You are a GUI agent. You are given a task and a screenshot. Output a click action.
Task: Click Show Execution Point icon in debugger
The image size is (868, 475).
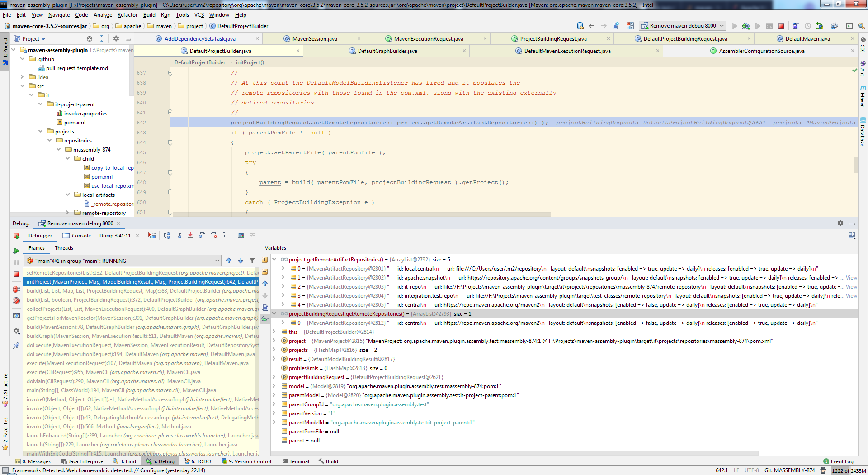point(152,235)
